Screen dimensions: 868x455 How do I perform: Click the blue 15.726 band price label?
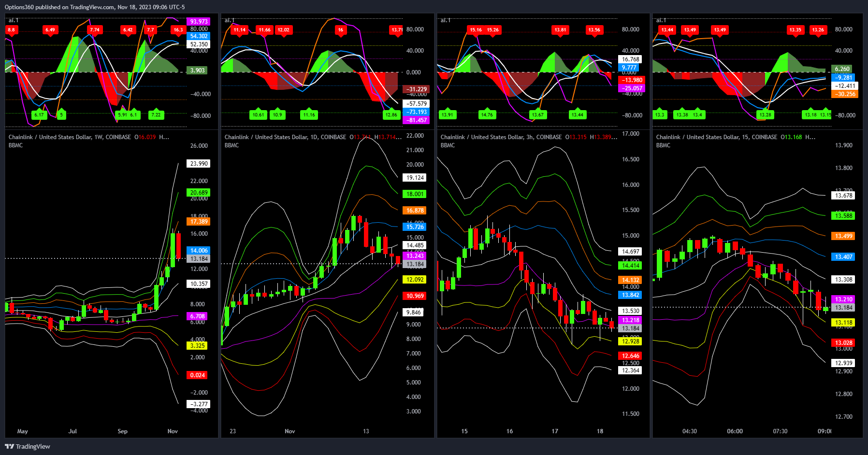[x=415, y=227]
